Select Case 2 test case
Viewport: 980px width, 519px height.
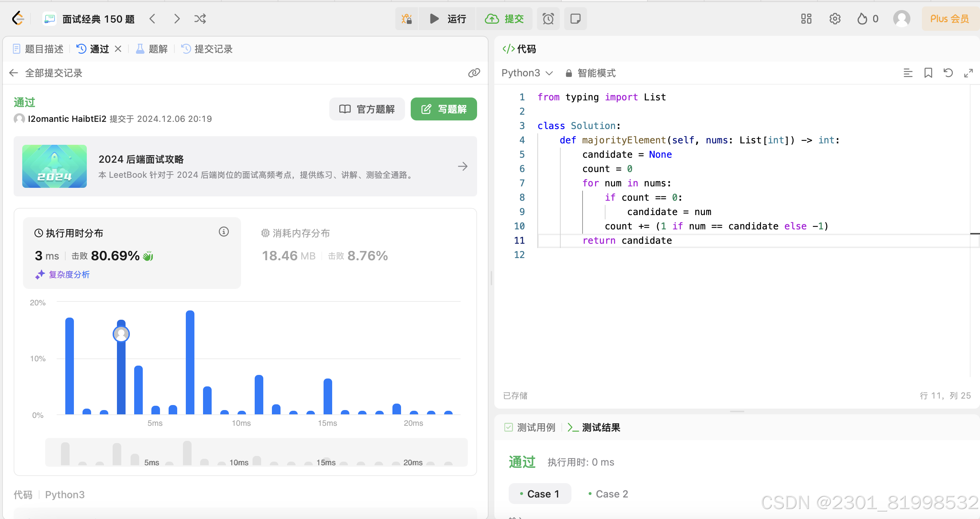(x=608, y=494)
